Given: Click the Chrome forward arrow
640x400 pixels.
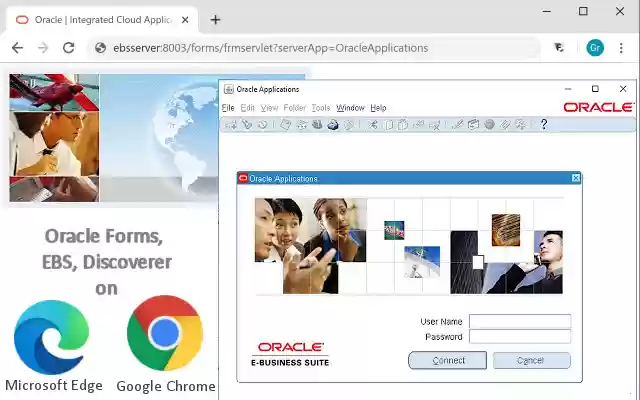Looking at the screenshot, I should pyautogui.click(x=43, y=48).
